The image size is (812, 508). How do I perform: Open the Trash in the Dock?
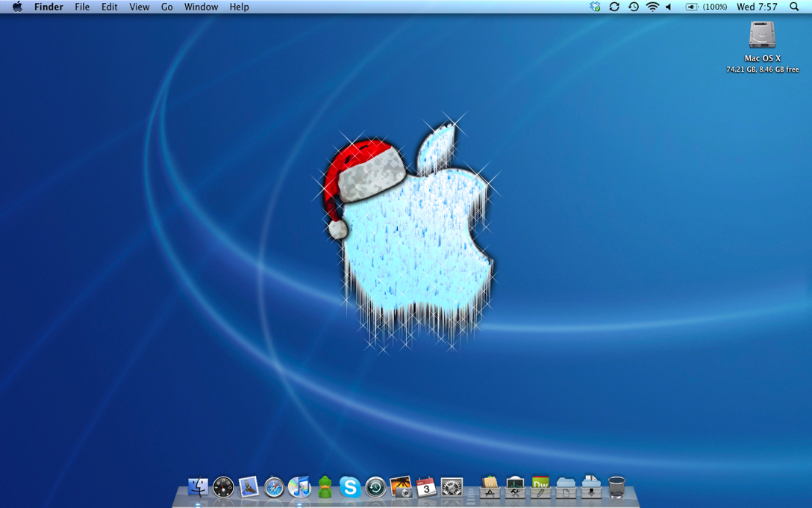click(x=616, y=487)
